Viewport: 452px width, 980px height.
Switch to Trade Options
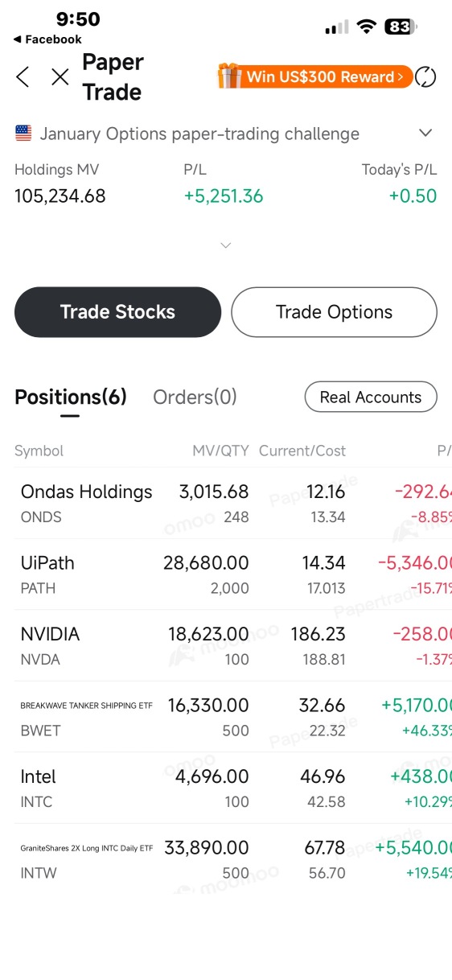point(334,312)
